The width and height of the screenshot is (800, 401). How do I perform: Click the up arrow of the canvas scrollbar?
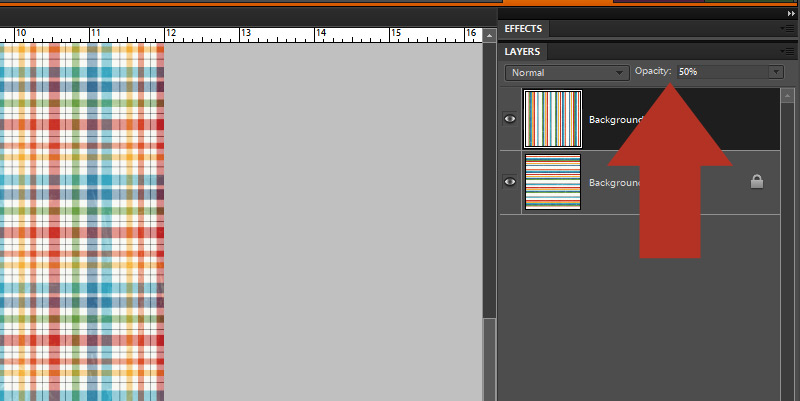pyautogui.click(x=488, y=34)
